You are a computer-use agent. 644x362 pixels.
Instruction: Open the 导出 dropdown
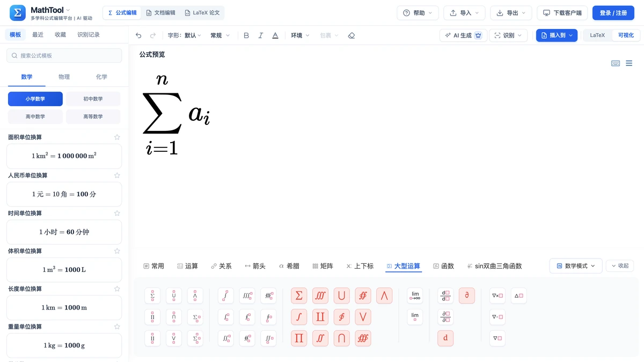(511, 13)
